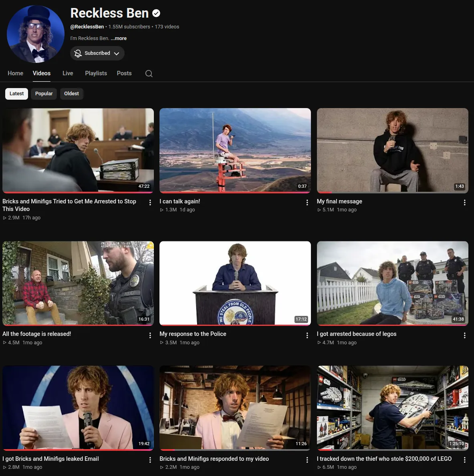Open video title 'I got arrested because of legos'

coord(357,334)
